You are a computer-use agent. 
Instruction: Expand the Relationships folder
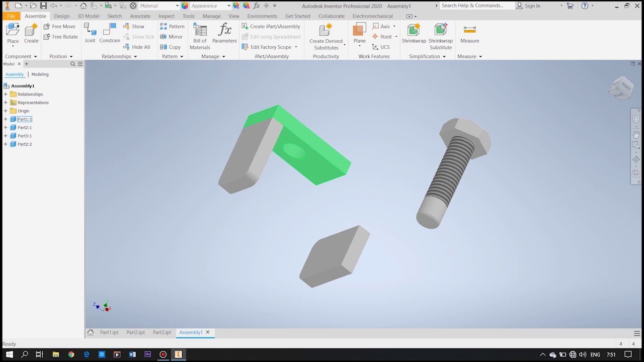[x=6, y=95]
